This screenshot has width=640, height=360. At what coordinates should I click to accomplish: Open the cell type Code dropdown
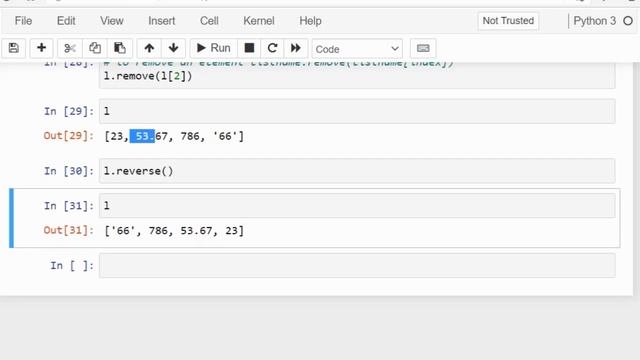tap(357, 49)
